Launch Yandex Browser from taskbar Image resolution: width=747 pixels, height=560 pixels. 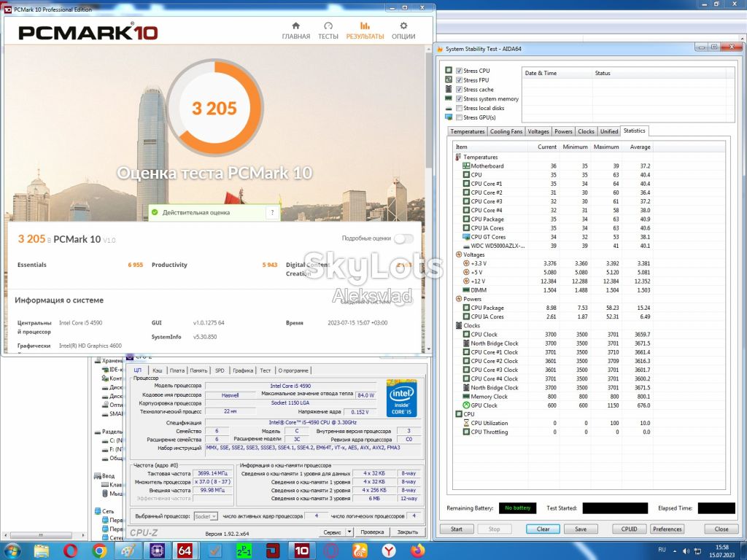click(x=389, y=551)
